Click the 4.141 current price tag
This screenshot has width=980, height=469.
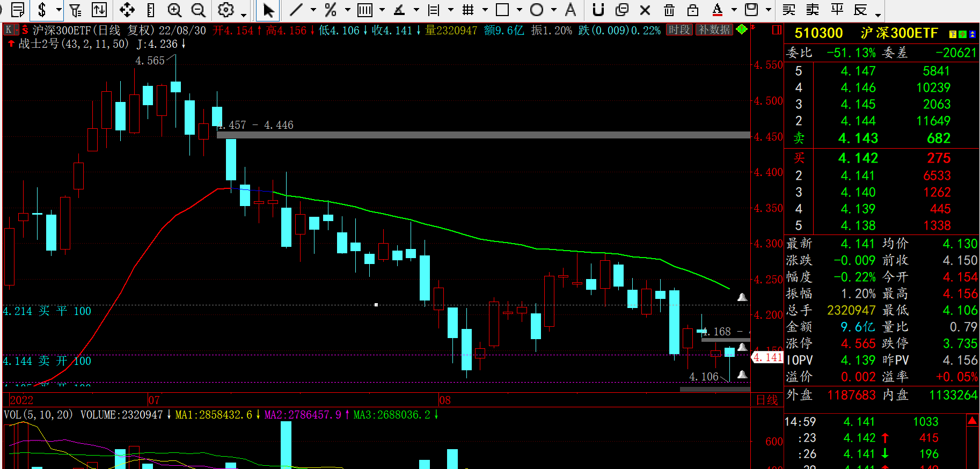(x=767, y=357)
